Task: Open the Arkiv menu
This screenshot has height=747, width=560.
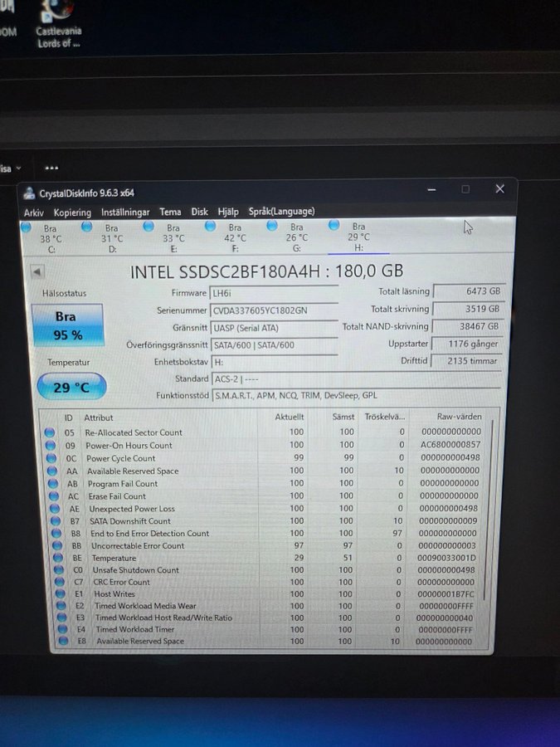Action: (34, 212)
